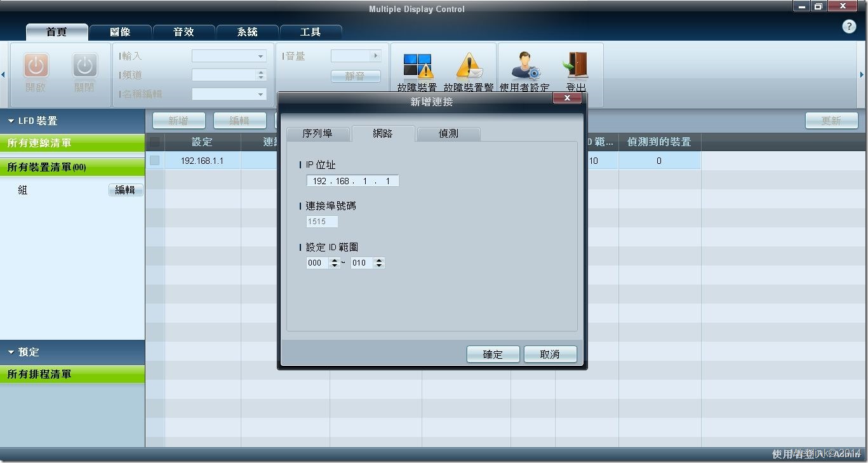This screenshot has width=868, height=463.
Task: Click the power on icon 開啟
Action: pyautogui.click(x=36, y=66)
